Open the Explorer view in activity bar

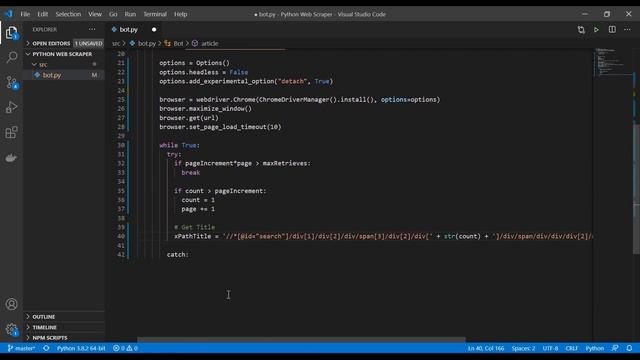(x=11, y=33)
